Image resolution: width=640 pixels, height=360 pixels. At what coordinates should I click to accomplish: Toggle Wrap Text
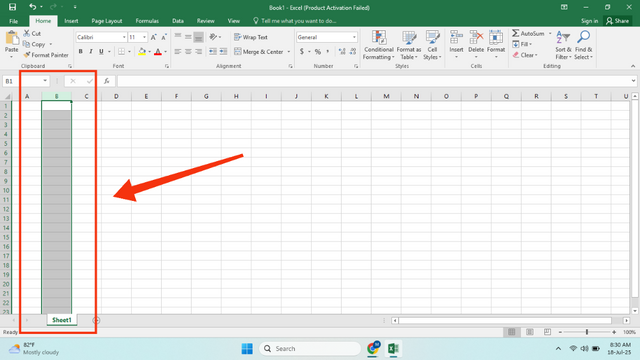(251, 37)
